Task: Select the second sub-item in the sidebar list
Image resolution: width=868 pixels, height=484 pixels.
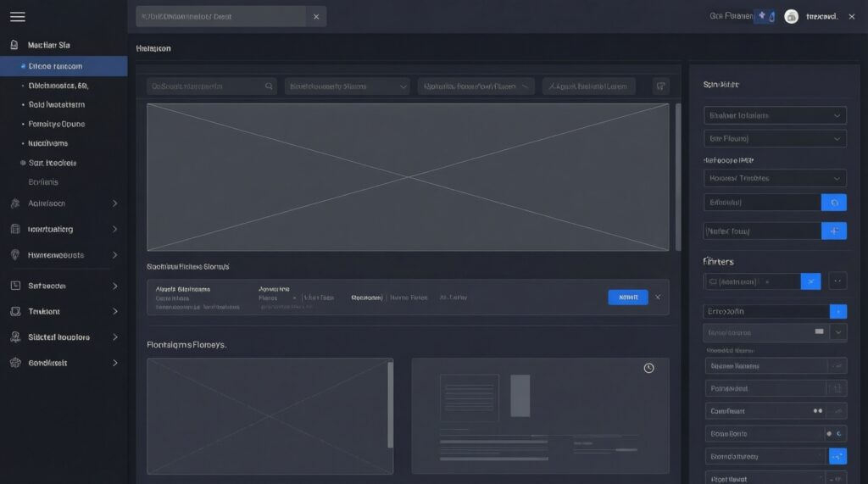Action: point(58,86)
